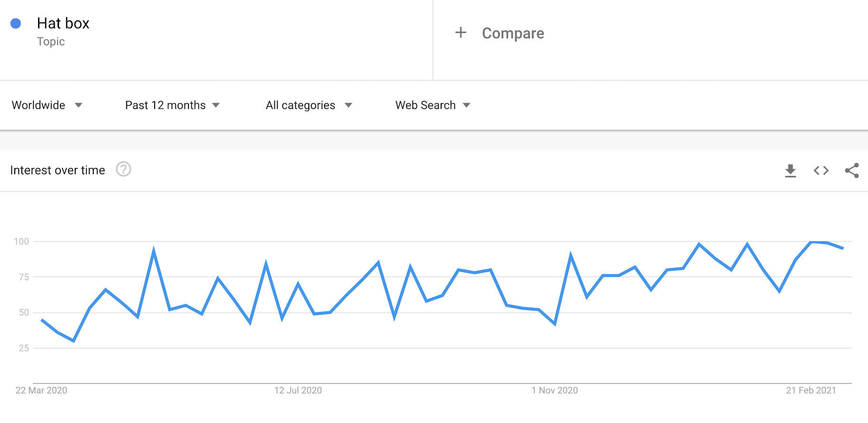The image size is (868, 423).
Task: Select the Hat box search term
Action: (63, 23)
